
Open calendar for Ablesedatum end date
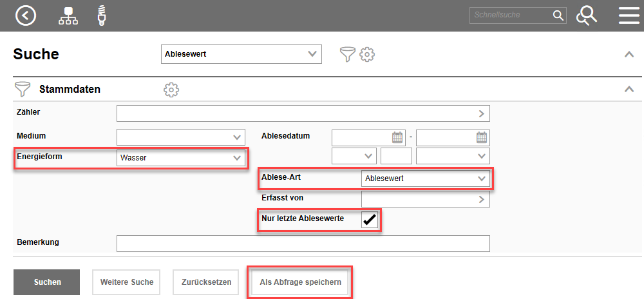pos(482,137)
